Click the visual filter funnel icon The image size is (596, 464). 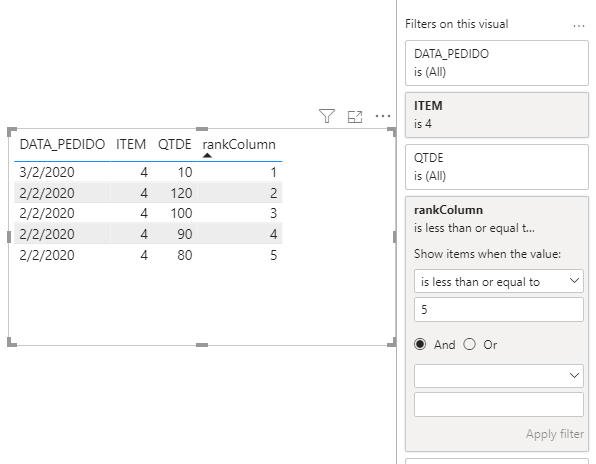pyautogui.click(x=327, y=116)
